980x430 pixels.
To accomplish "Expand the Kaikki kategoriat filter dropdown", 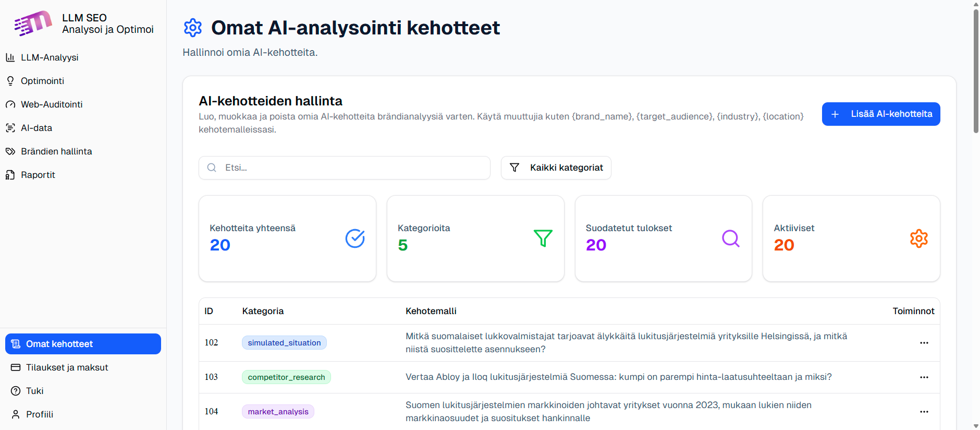I will pos(556,168).
